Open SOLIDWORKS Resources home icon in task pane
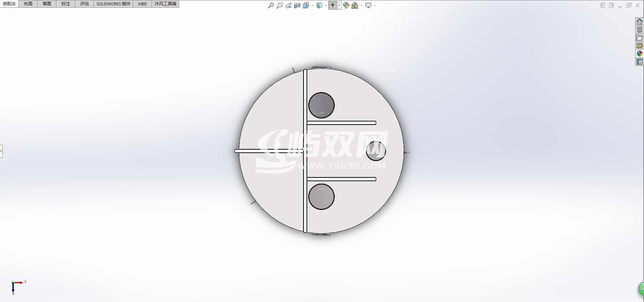The image size is (644, 302). (640, 21)
